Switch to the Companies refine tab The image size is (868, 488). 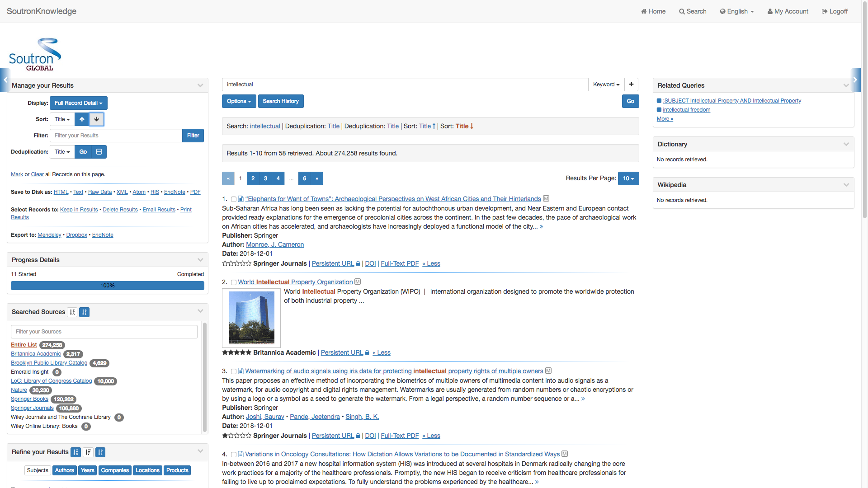tap(115, 470)
